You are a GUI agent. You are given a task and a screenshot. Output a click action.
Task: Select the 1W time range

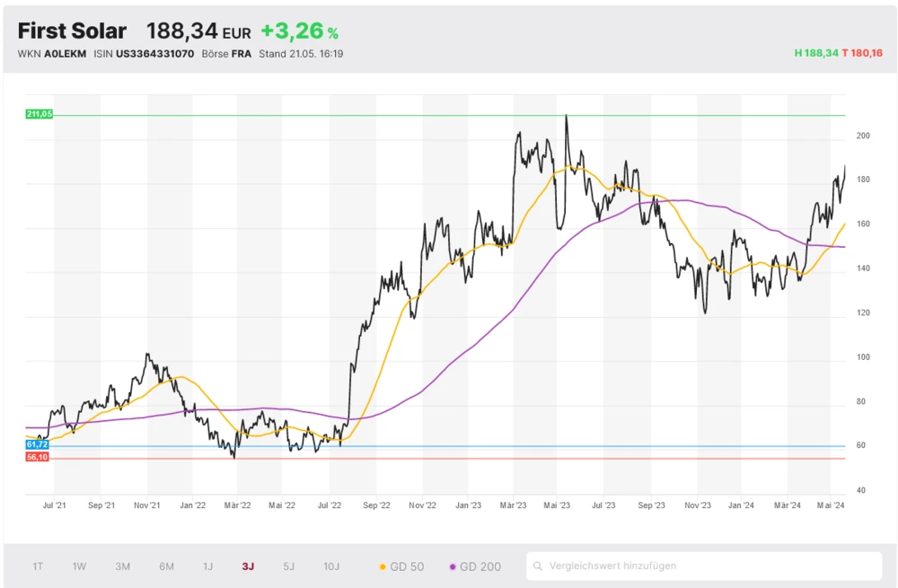(79, 566)
